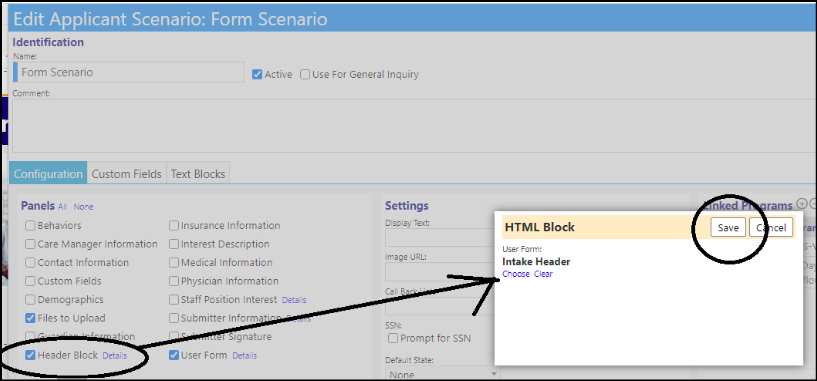Open Details next to User Form

(x=244, y=355)
